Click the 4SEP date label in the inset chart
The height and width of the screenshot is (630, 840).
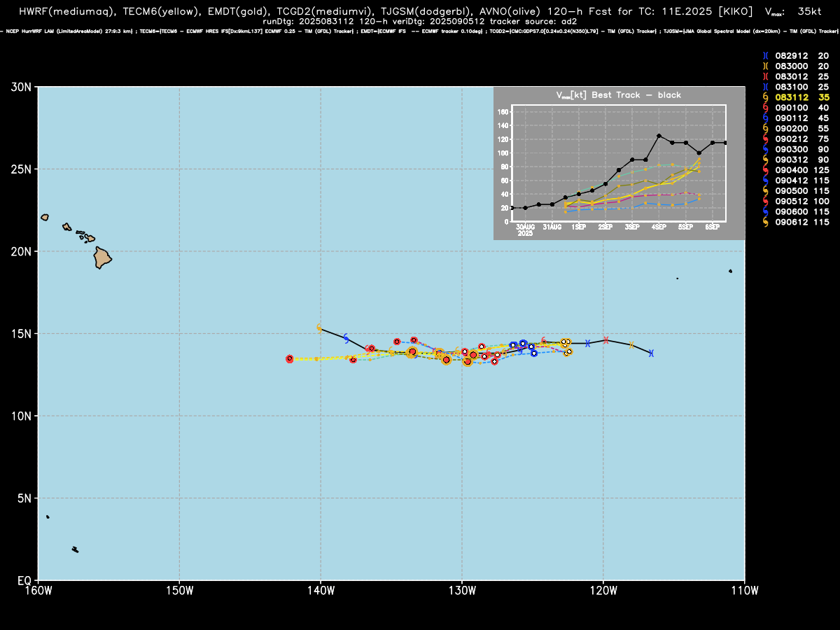(x=659, y=227)
